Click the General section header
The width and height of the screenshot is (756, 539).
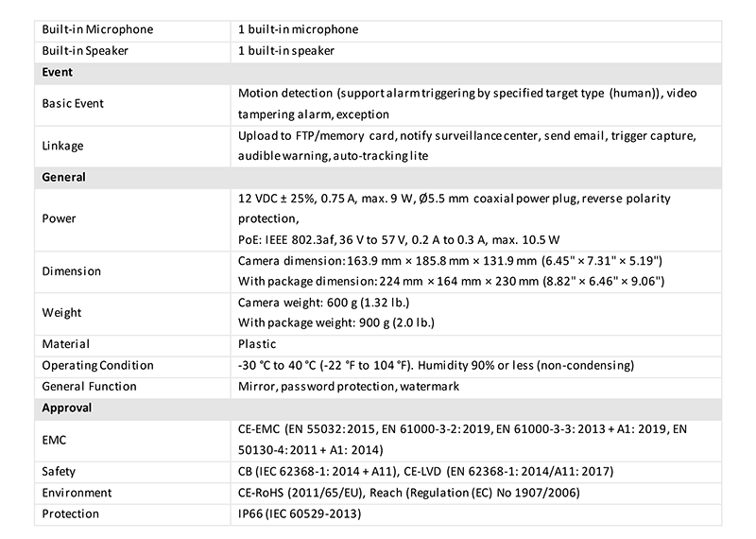pyautogui.click(x=64, y=177)
